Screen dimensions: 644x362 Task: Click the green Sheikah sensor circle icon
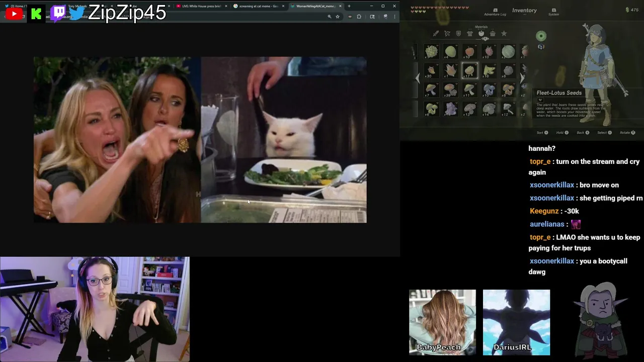(x=541, y=36)
